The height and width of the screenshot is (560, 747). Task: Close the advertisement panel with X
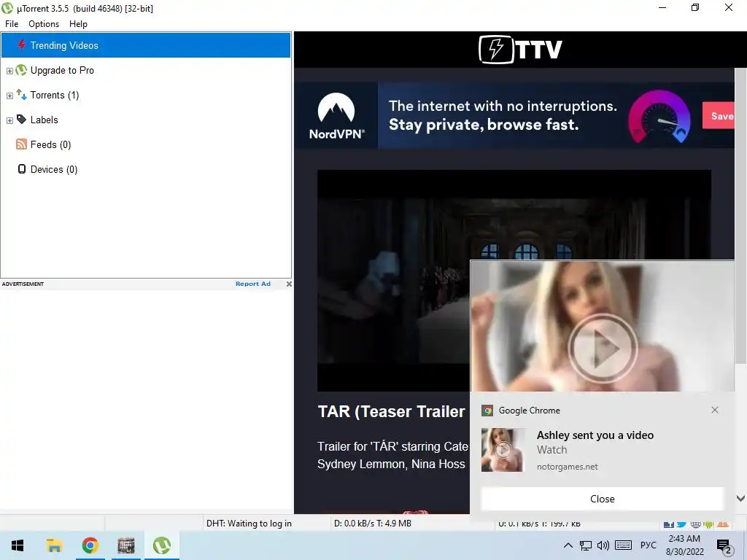289,284
